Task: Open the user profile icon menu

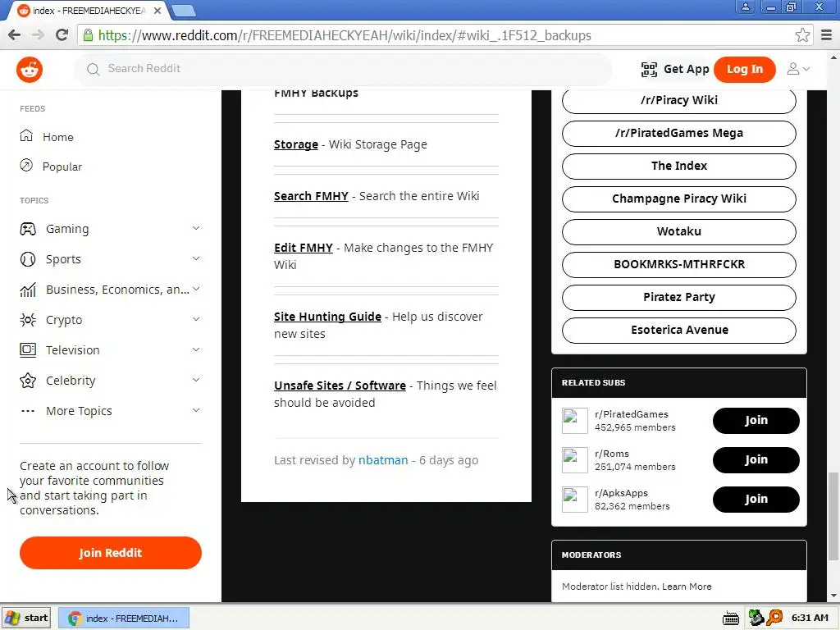Action: [x=797, y=69]
